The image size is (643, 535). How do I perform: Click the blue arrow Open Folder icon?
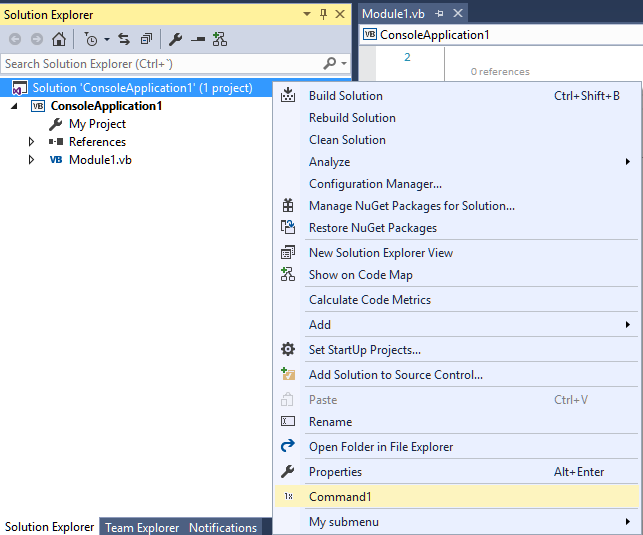pyautogui.click(x=288, y=446)
